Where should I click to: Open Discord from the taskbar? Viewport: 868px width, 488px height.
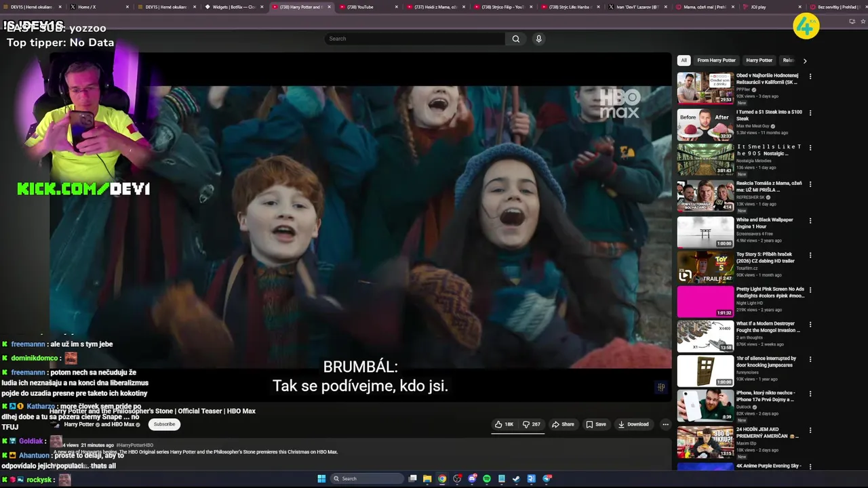pos(472,479)
